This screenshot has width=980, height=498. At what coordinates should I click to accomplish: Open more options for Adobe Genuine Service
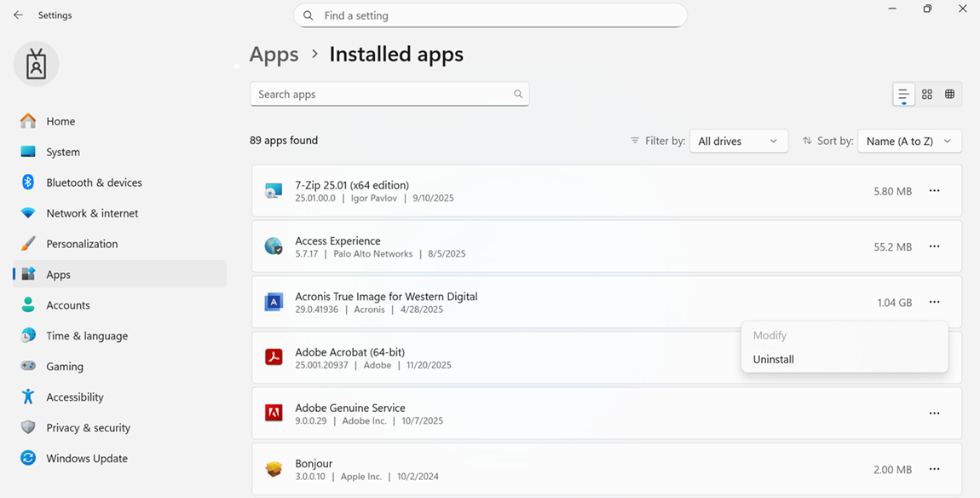point(934,414)
